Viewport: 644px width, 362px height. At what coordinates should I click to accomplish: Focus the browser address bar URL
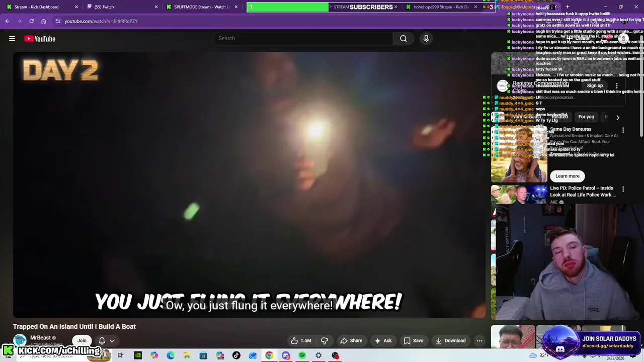[101, 21]
